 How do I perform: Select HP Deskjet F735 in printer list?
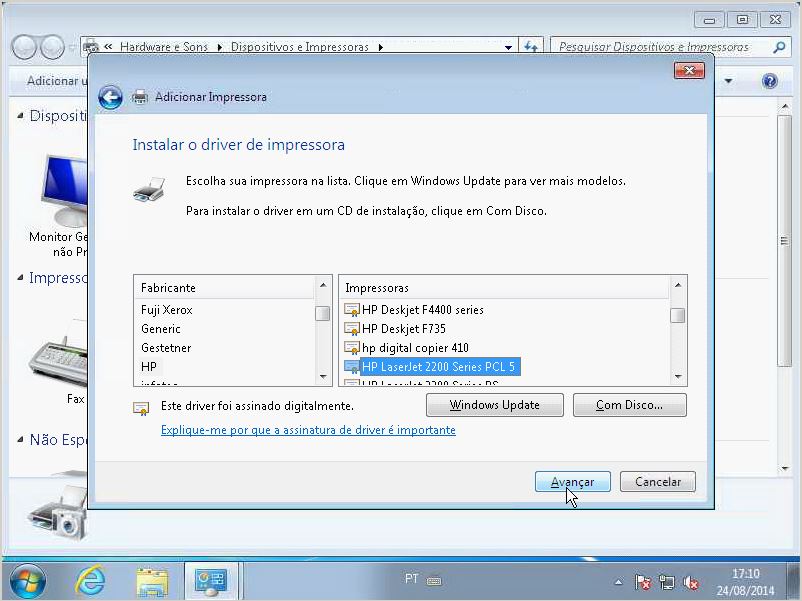(x=403, y=328)
